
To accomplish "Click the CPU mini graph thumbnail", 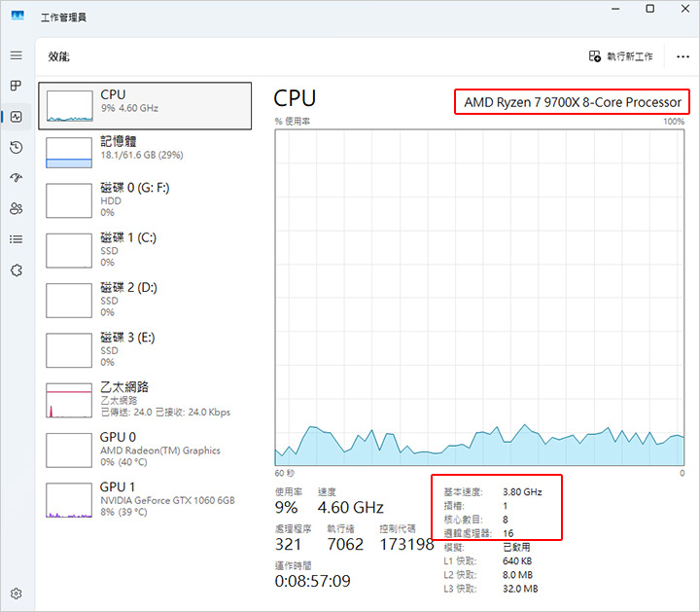I will click(70, 106).
